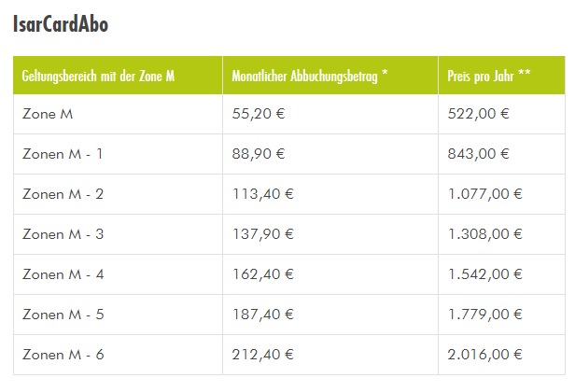Click the 1.077,00 € yearly price
Screen dimensions: 575x392
(484, 194)
